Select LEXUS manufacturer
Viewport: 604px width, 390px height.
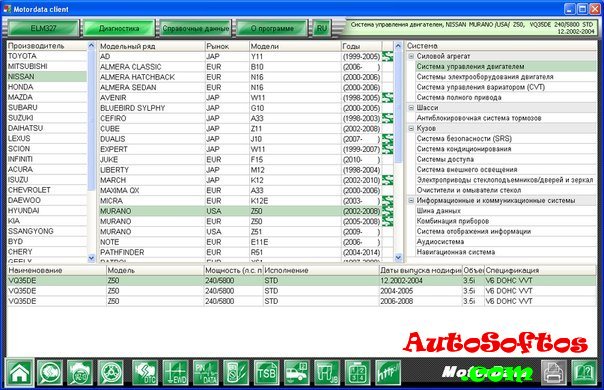[47, 138]
